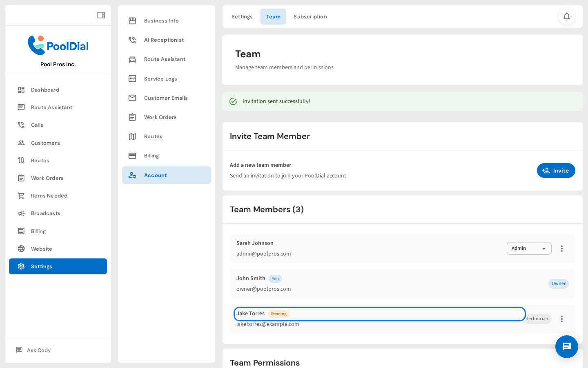This screenshot has height=368, width=588.
Task: Switch to the Subscription tab
Action: tap(310, 17)
